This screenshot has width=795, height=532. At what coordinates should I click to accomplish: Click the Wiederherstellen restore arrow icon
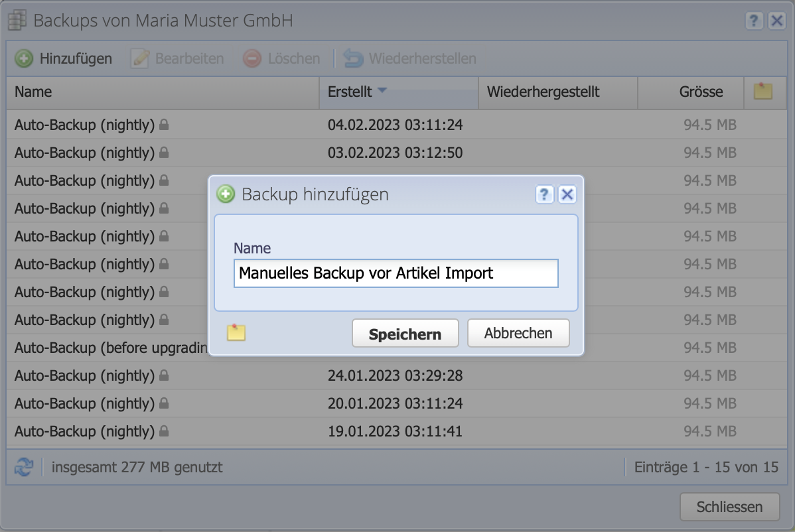point(352,58)
